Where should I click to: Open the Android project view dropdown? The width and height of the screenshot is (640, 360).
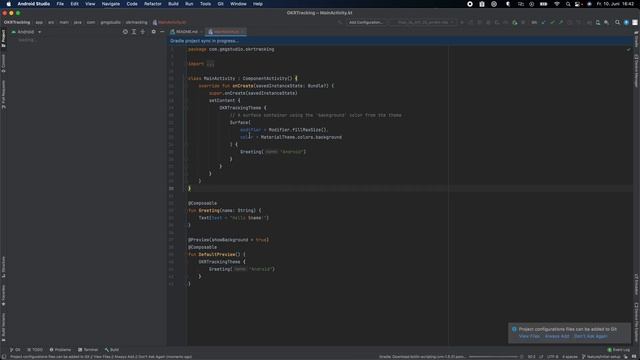pos(26,32)
